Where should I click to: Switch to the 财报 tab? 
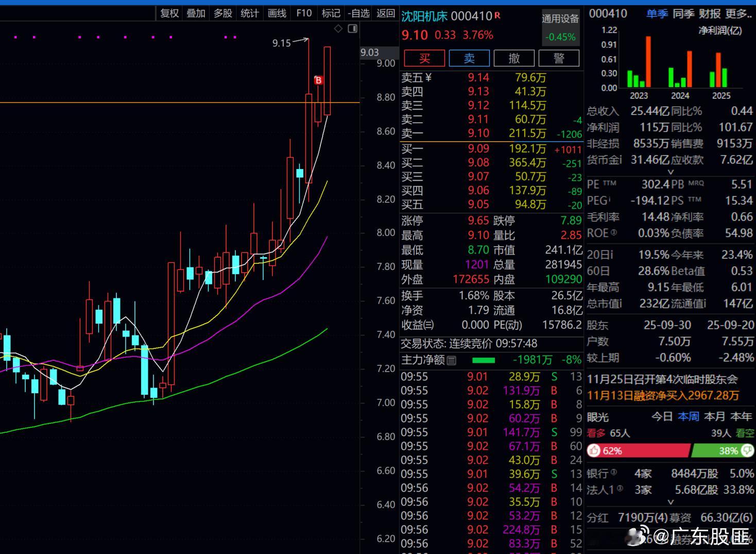(x=710, y=14)
